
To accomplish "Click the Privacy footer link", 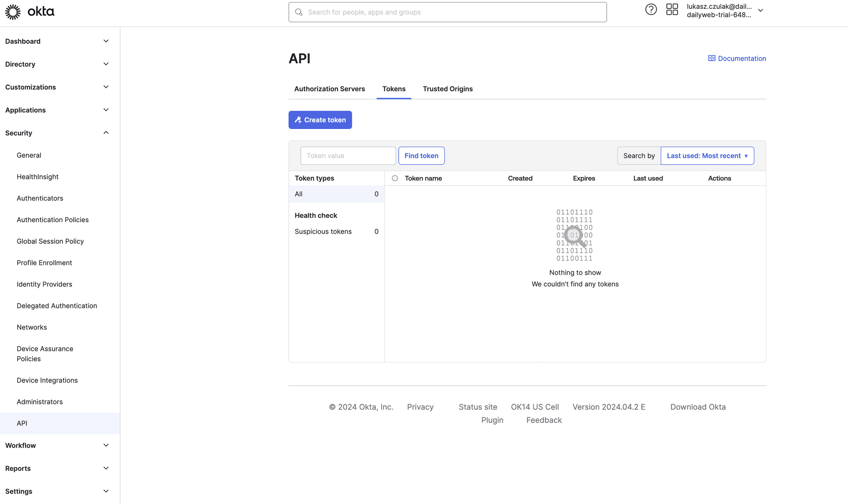I will click(420, 407).
